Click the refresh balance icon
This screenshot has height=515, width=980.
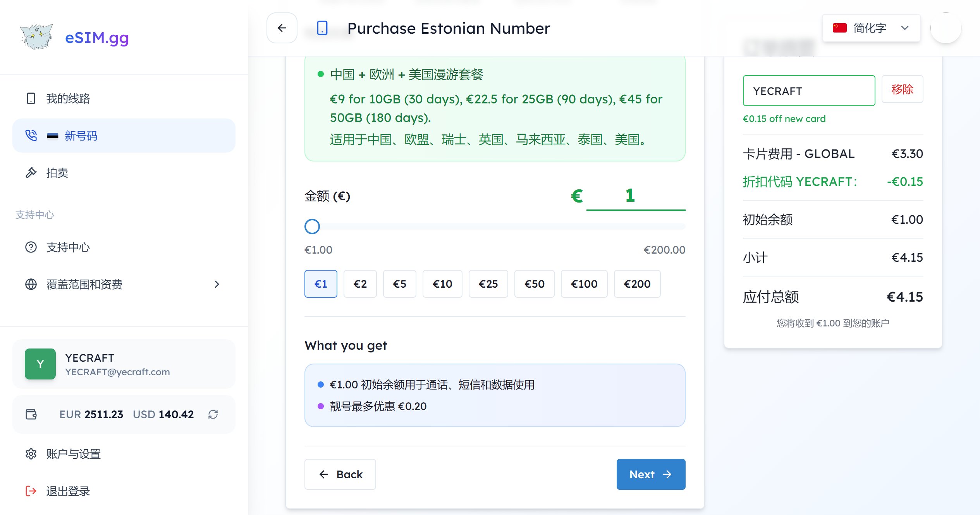(x=213, y=414)
